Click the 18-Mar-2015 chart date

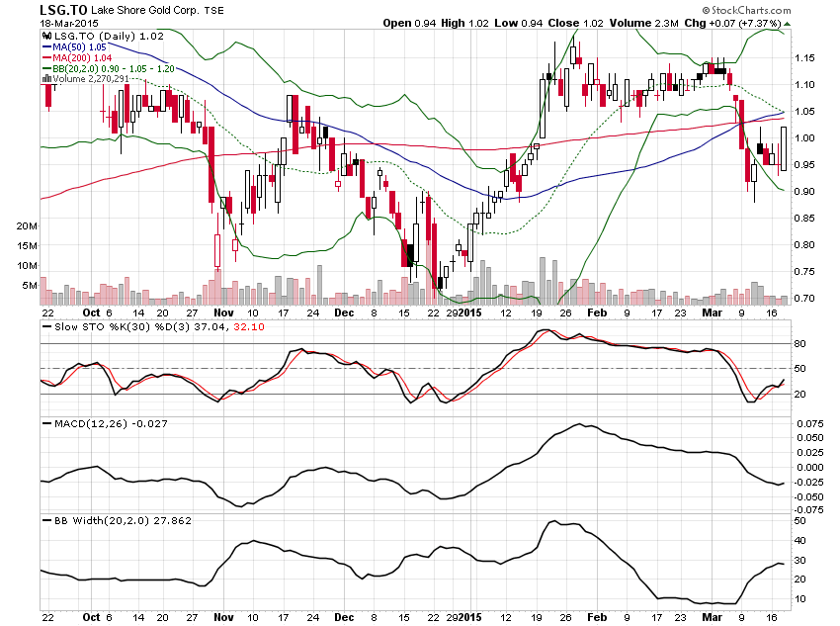pyautogui.click(x=69, y=23)
